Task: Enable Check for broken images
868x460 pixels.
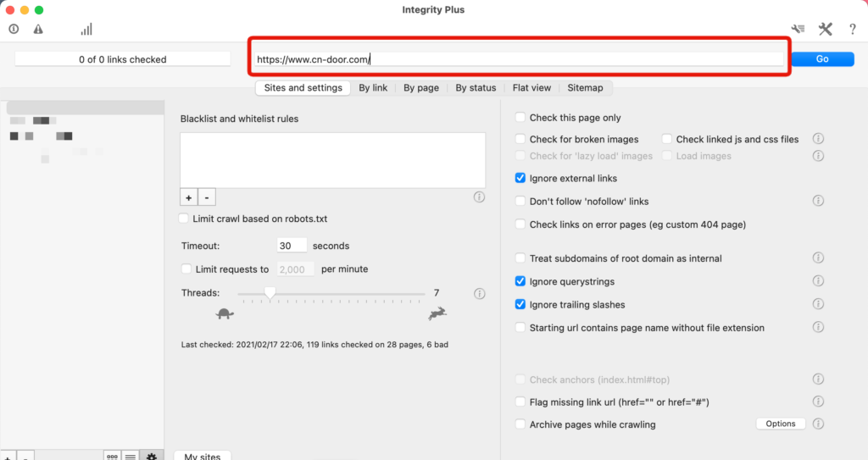Action: click(x=520, y=139)
